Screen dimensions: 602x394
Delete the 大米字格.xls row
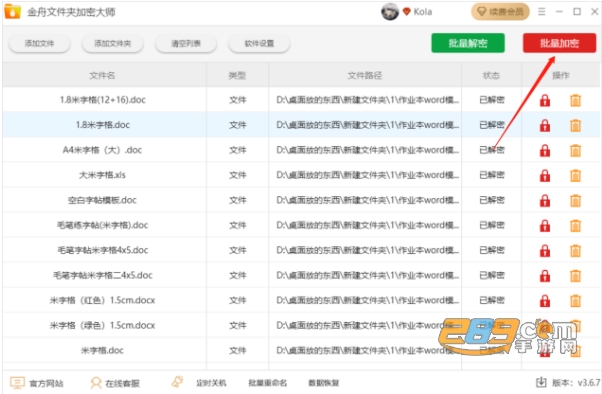[x=575, y=175]
